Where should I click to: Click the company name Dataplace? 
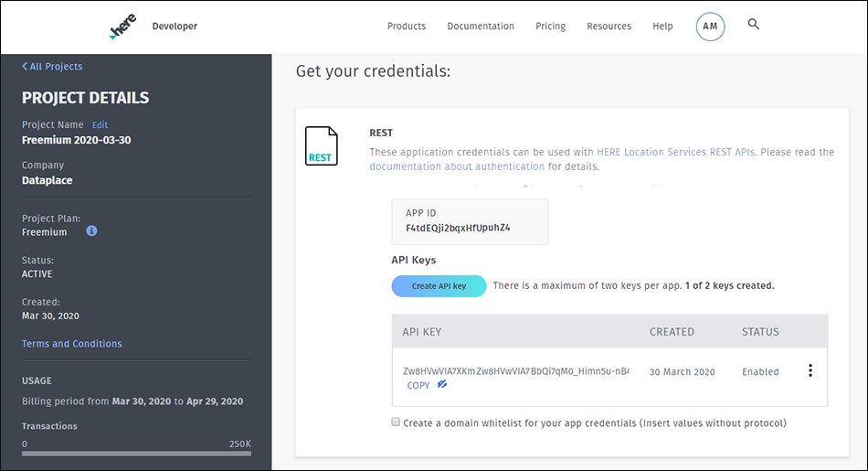47,180
